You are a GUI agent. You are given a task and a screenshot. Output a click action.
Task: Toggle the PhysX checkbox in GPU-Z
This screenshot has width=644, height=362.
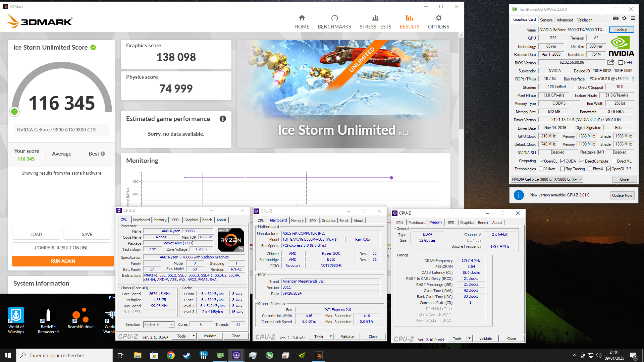coord(590,169)
